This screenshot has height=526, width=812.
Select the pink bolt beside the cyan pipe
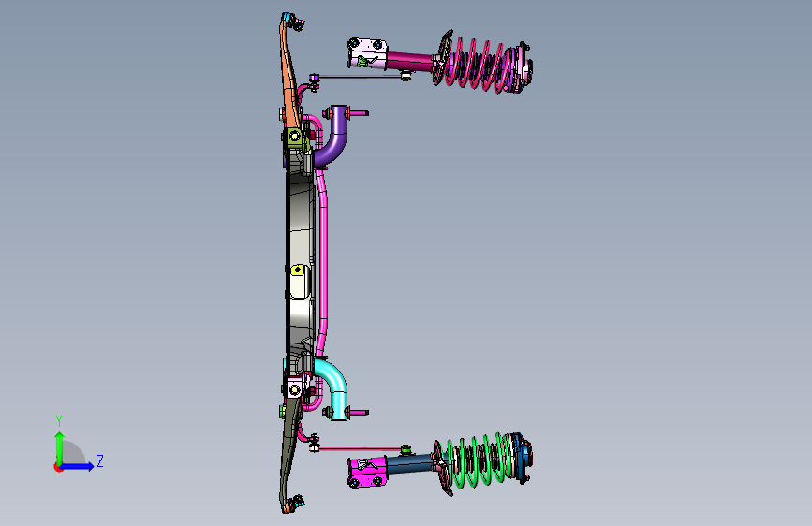click(x=359, y=413)
